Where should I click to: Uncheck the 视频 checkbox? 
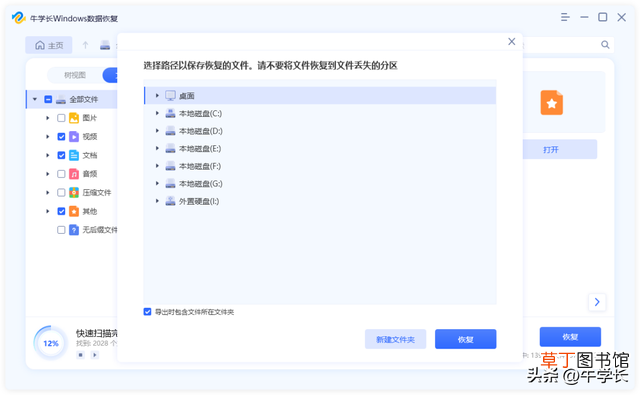61,136
